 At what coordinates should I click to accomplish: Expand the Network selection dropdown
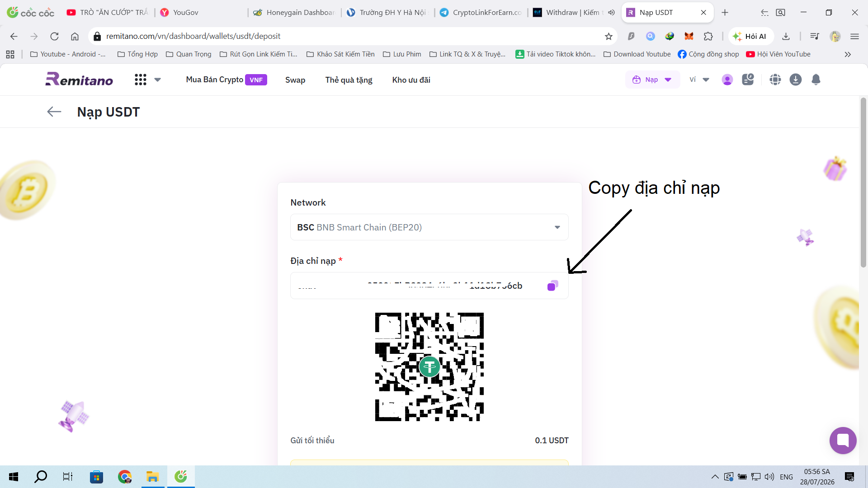429,227
